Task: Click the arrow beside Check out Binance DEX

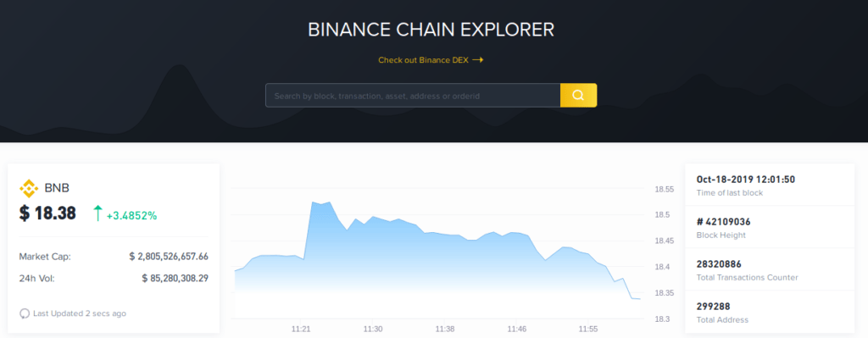Action: click(478, 60)
